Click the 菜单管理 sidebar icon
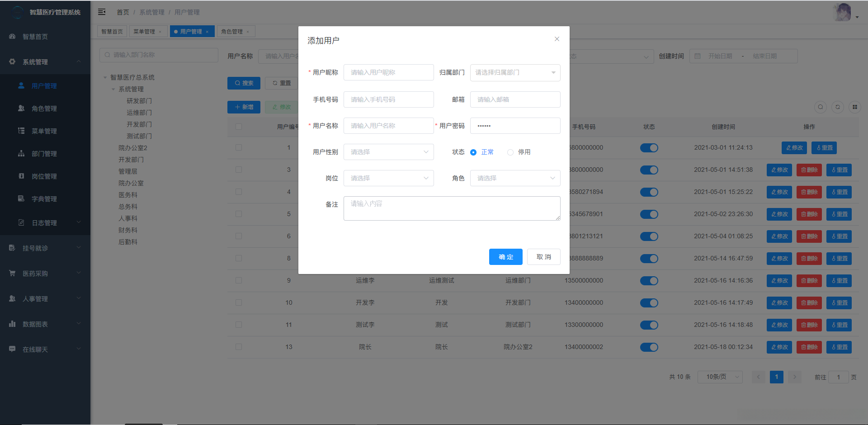This screenshot has width=868, height=425. (21, 131)
